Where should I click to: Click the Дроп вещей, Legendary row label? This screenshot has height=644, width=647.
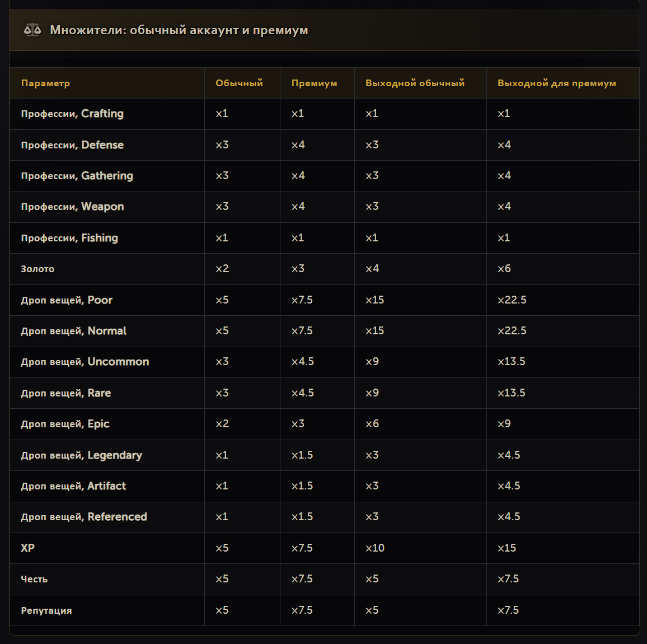[x=81, y=455]
